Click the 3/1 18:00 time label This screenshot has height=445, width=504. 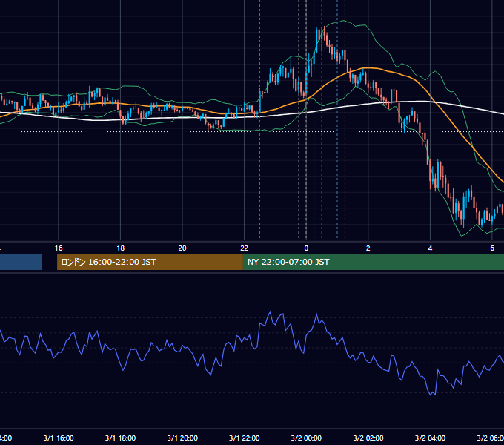click(x=121, y=438)
